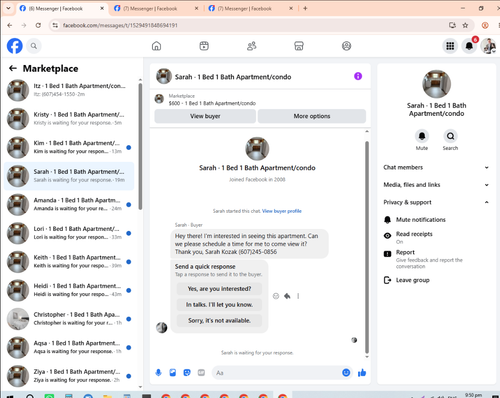Viewport: 500px width, 398px height.
Task: Open Keith apartment conversation
Action: (69, 262)
